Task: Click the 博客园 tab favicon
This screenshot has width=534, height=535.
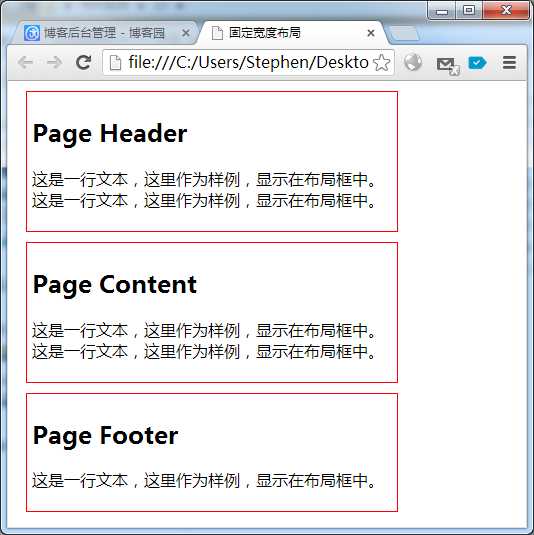Action: tap(32, 33)
